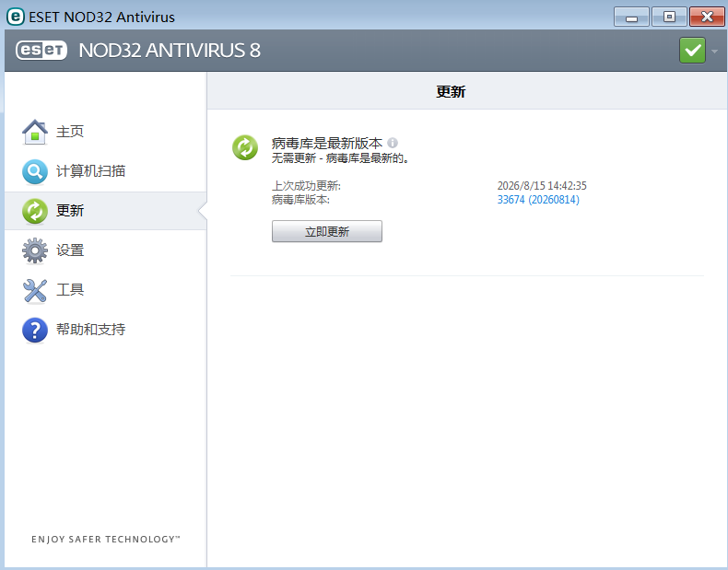Open the 主页 menu item
The width and height of the screenshot is (728, 570).
pos(106,132)
